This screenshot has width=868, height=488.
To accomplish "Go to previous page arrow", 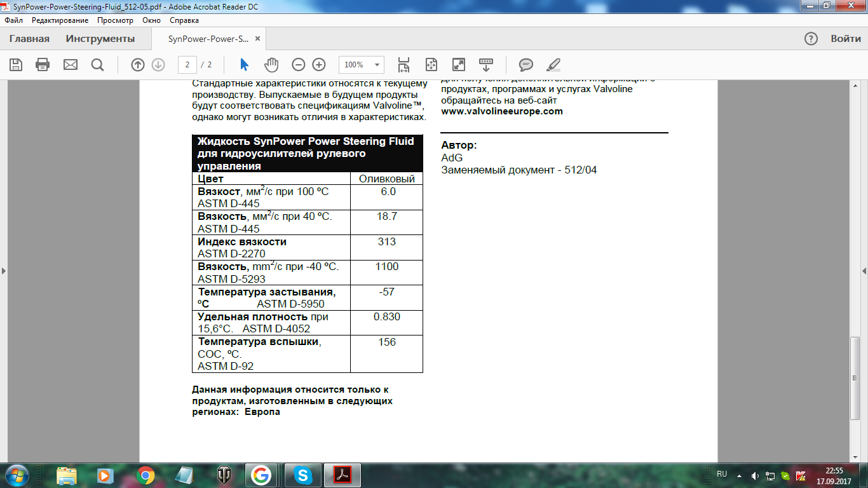I will pos(138,65).
